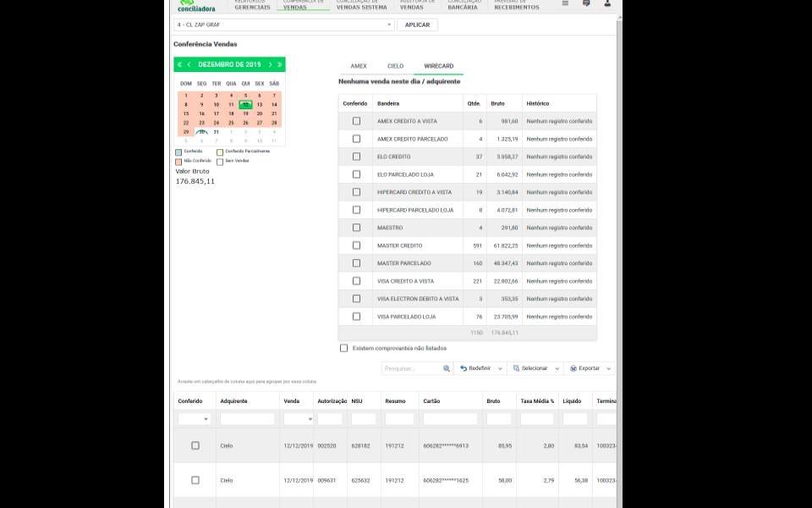This screenshot has width=812, height=508.
Task: Click the Exportar icon
Action: (573, 368)
